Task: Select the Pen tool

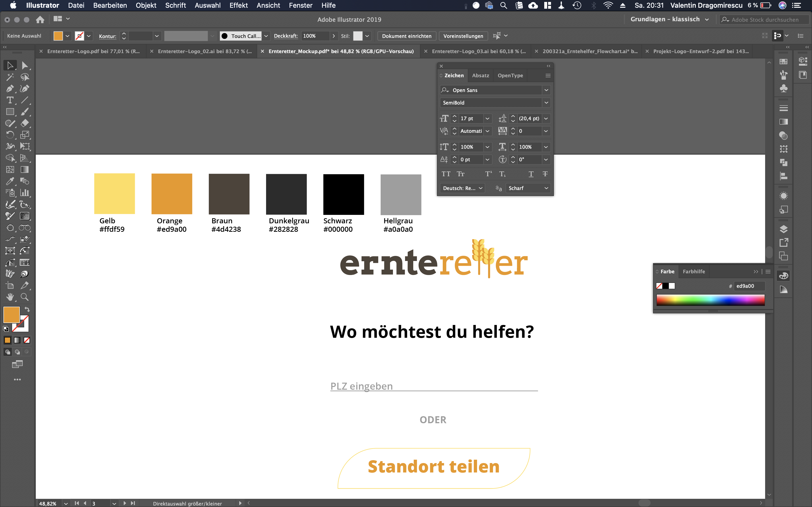Action: pos(10,89)
